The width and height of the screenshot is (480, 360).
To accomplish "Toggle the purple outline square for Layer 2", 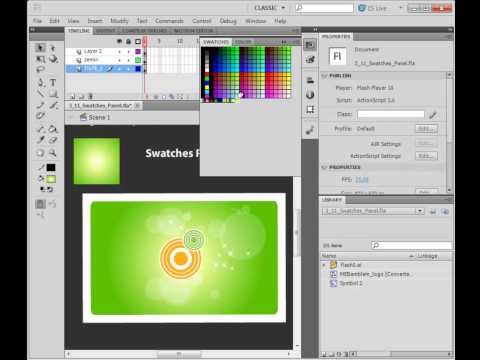I will (138, 51).
